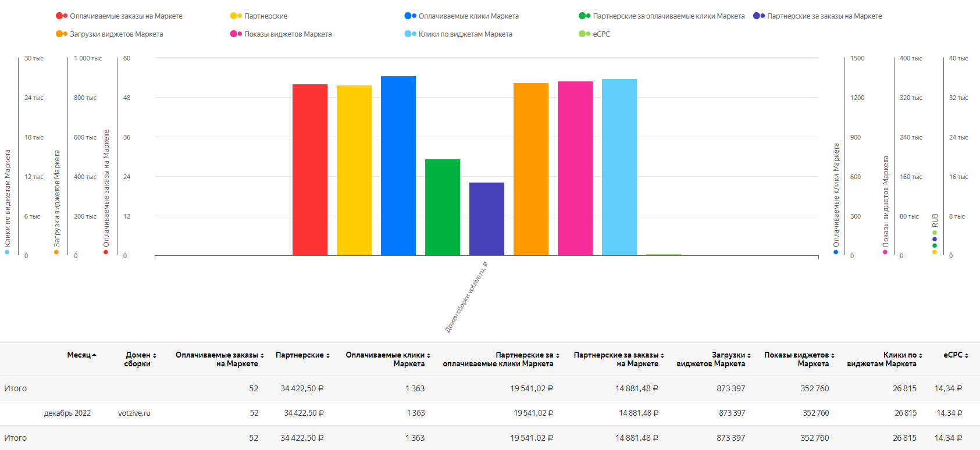The height and width of the screenshot is (450, 980).
Task: Click the pink "Показы виджетов Маркета" legend marker
Action: [x=236, y=34]
